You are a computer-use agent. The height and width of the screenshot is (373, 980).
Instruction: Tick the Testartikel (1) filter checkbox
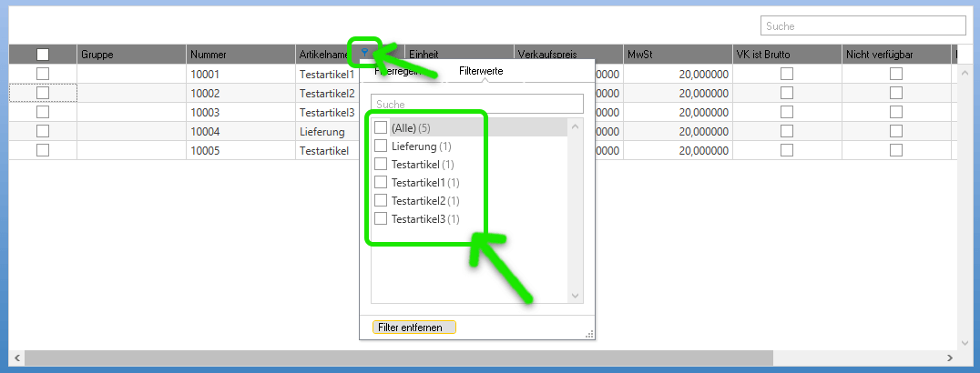(381, 165)
